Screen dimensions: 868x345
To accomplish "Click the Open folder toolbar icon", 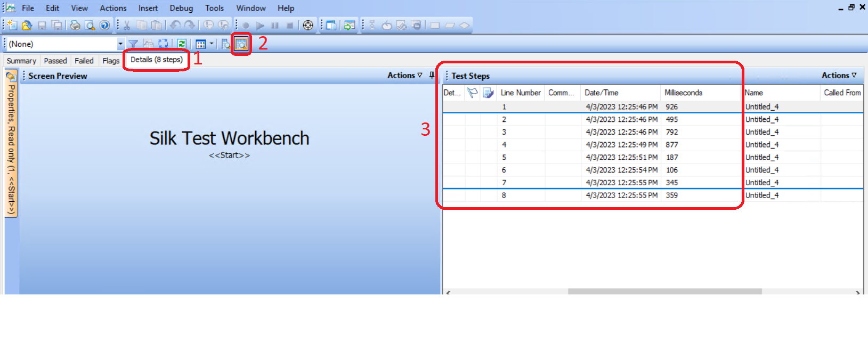I will pos(27,25).
